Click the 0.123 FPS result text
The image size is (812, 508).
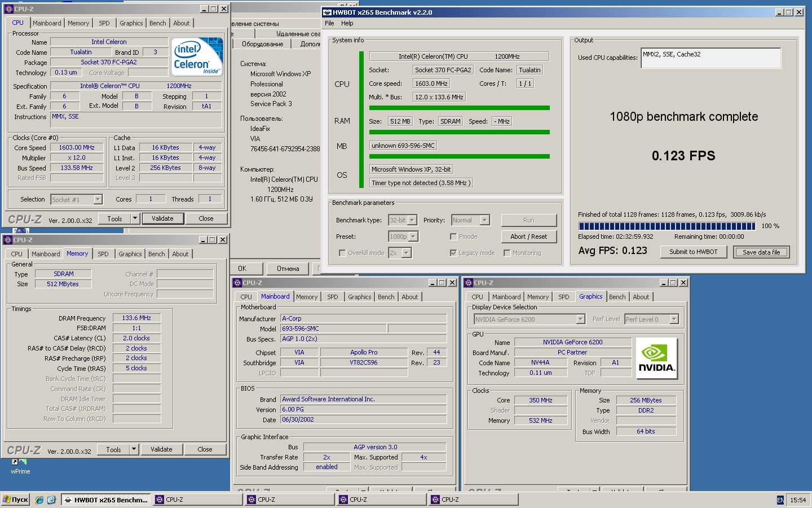pos(683,156)
